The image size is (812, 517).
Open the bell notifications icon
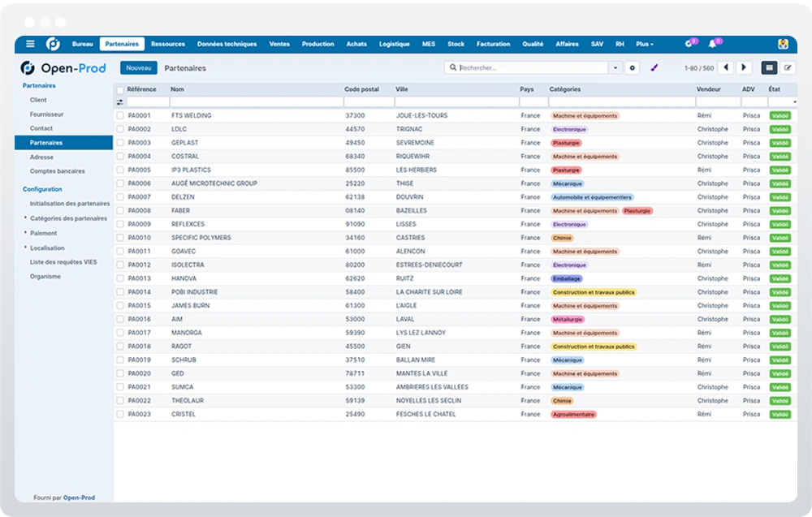pos(714,44)
